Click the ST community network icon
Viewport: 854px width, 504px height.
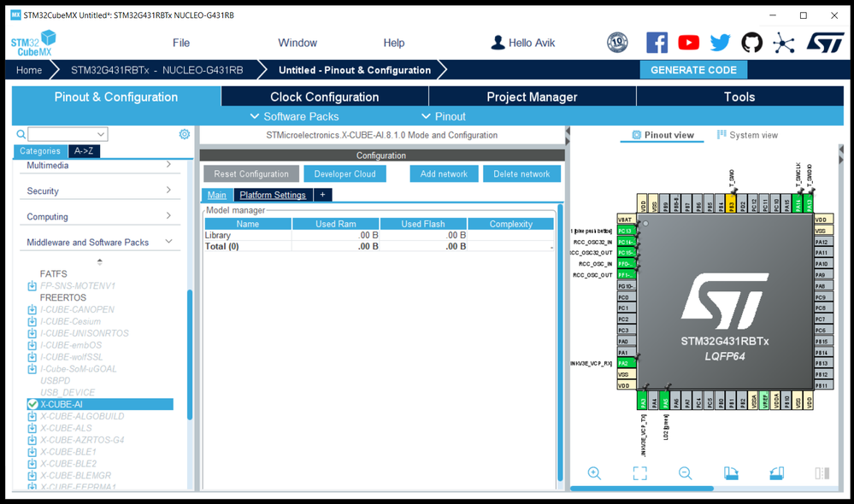[783, 43]
